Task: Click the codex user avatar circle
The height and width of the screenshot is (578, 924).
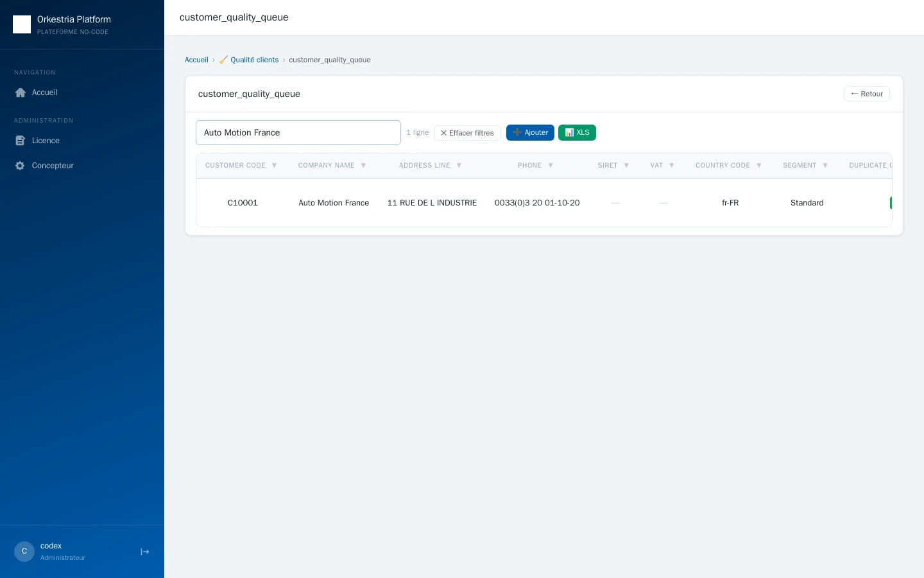Action: [x=24, y=552]
